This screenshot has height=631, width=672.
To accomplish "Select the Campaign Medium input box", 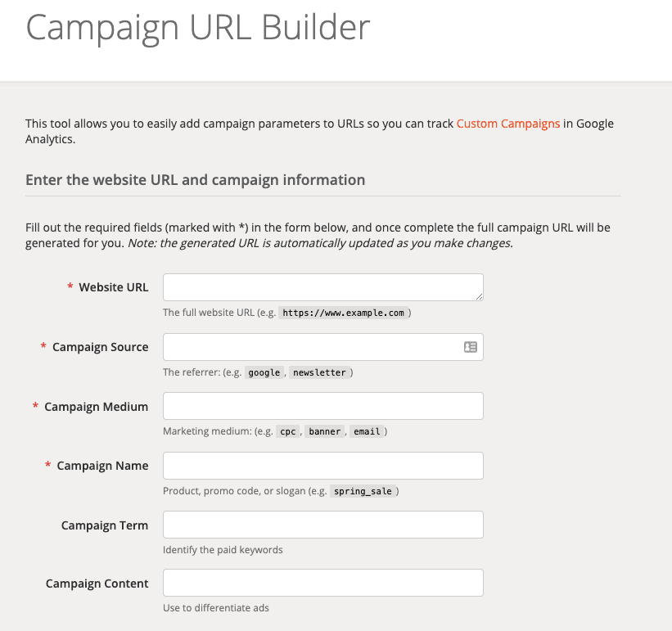I will pos(323,406).
